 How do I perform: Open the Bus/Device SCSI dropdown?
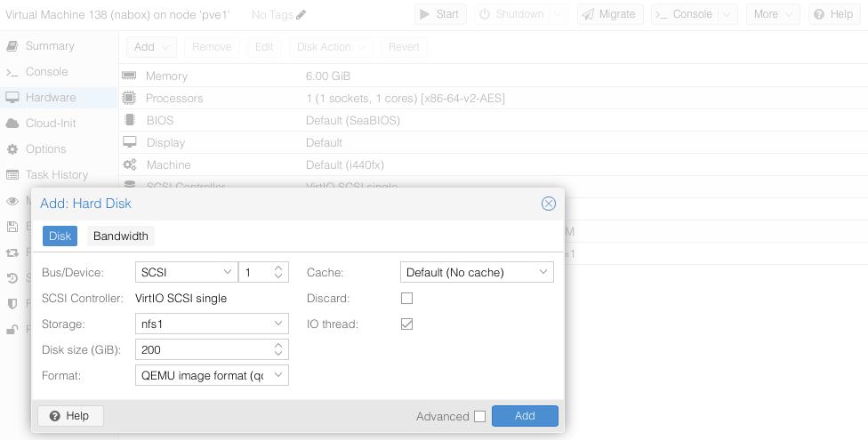[228, 272]
